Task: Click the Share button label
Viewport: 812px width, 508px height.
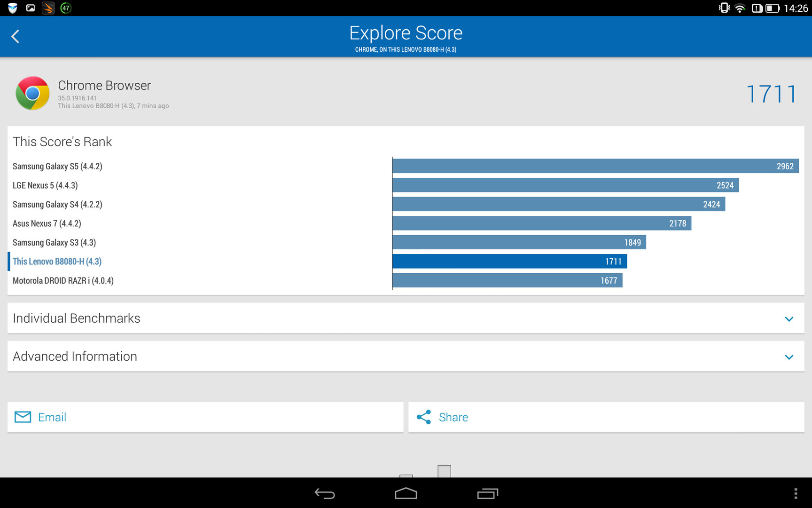Action: (x=453, y=417)
